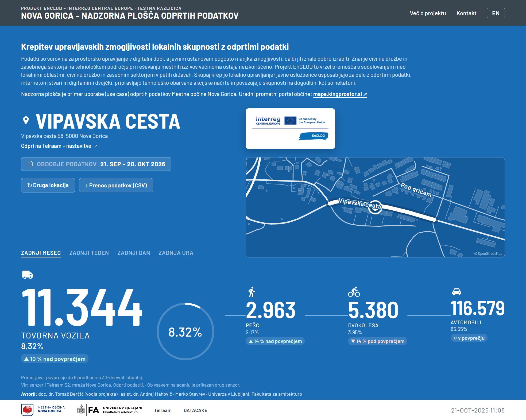The width and height of the screenshot is (526, 420).
Task: Open the mapa.kingprostor.si portal link
Action: click(x=340, y=94)
